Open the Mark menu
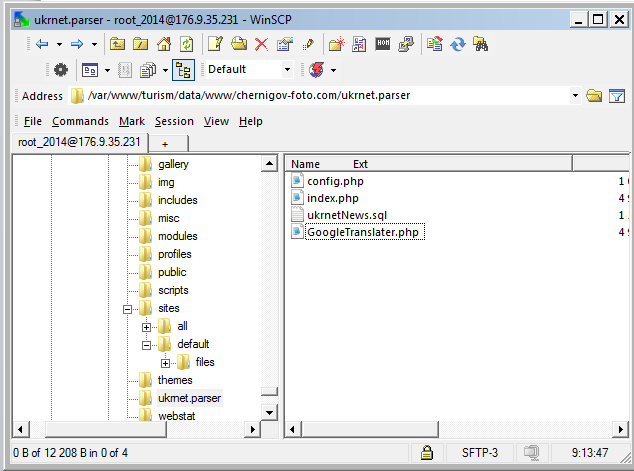Image resolution: width=634 pixels, height=471 pixels. 132,121
